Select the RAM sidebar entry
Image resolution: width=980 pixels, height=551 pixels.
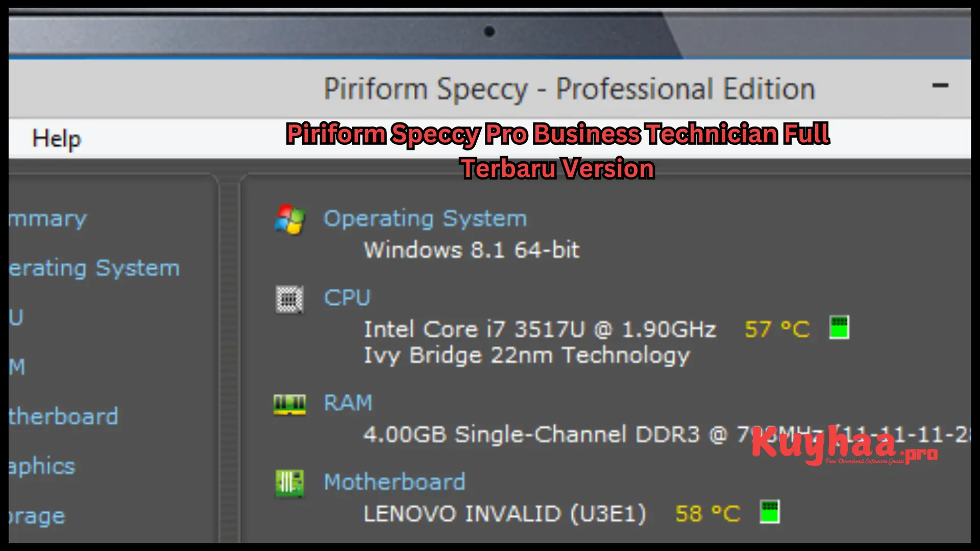17,367
